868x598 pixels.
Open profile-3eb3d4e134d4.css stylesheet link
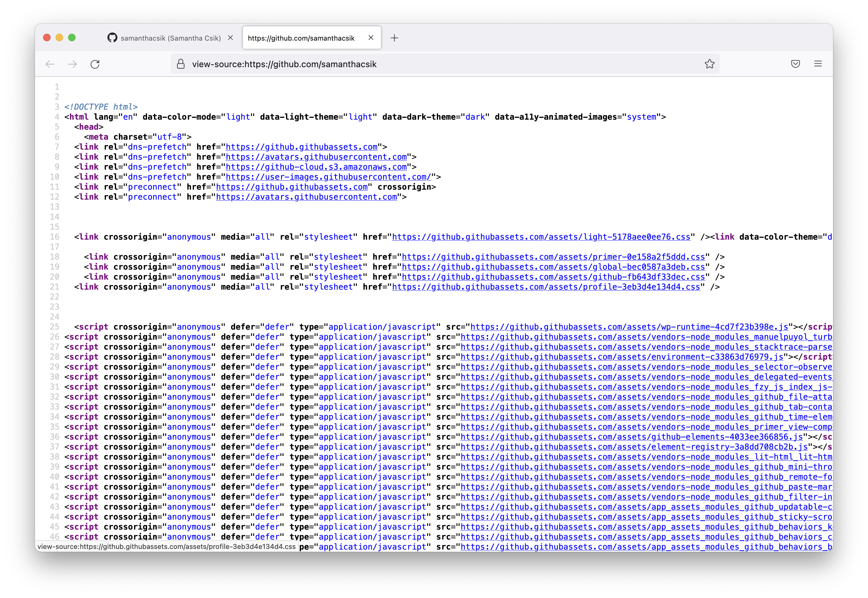tap(545, 287)
